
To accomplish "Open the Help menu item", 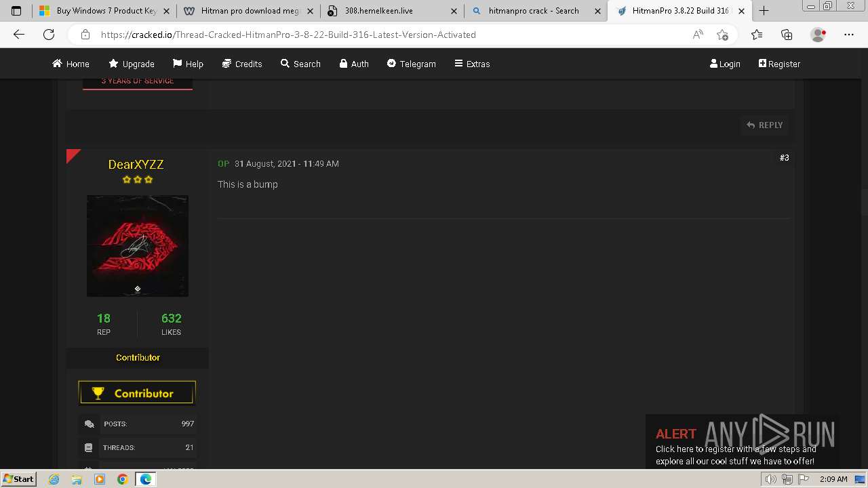I will [188, 64].
